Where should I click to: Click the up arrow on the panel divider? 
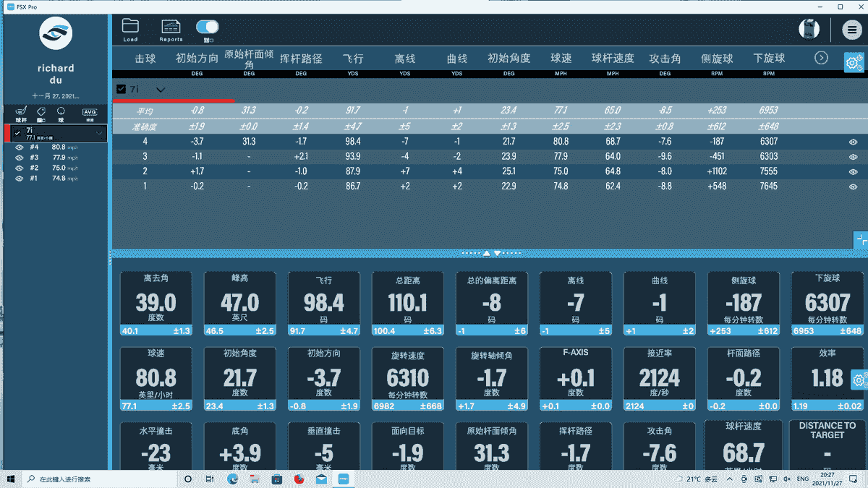click(x=487, y=253)
